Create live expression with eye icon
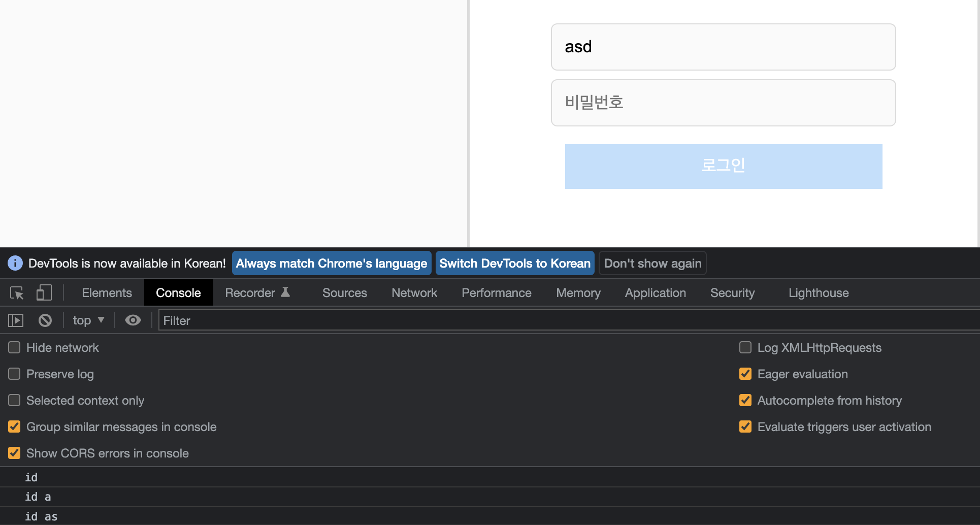This screenshot has height=525, width=980. (x=133, y=320)
